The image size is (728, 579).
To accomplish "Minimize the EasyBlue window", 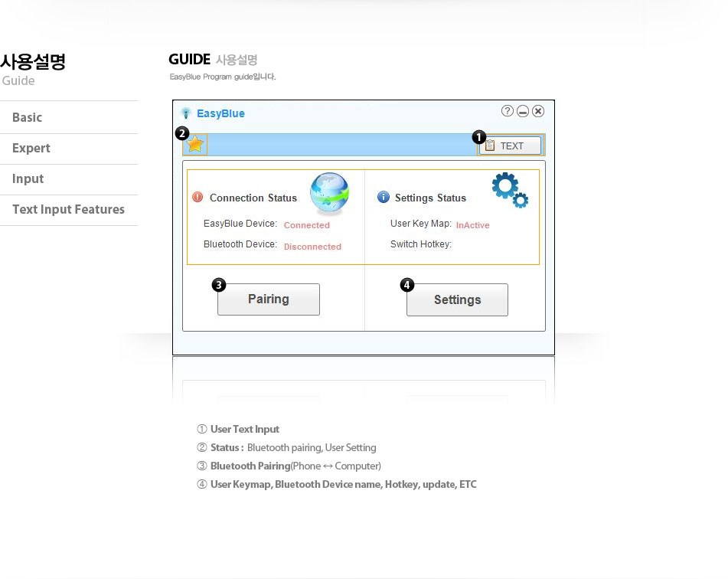I will click(523, 111).
